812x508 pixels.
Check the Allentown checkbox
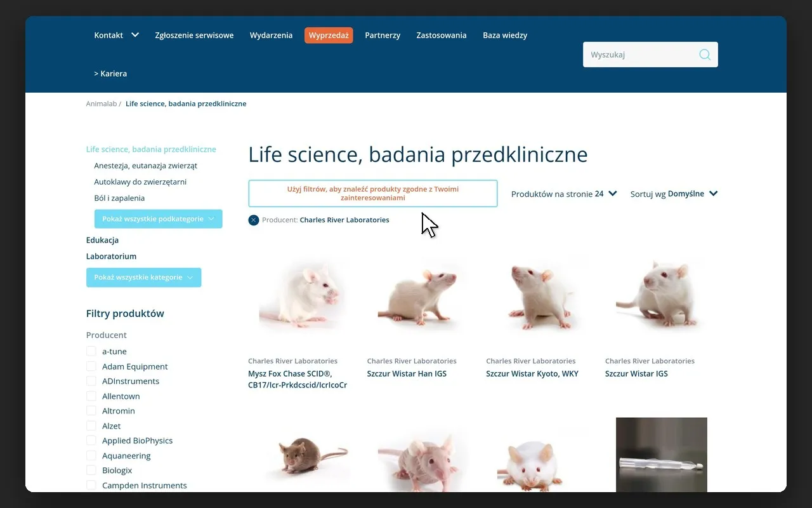coord(91,396)
